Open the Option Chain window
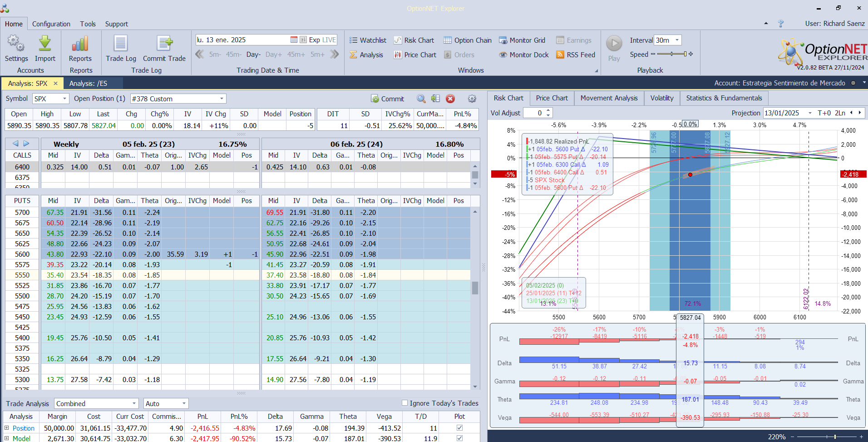 467,40
